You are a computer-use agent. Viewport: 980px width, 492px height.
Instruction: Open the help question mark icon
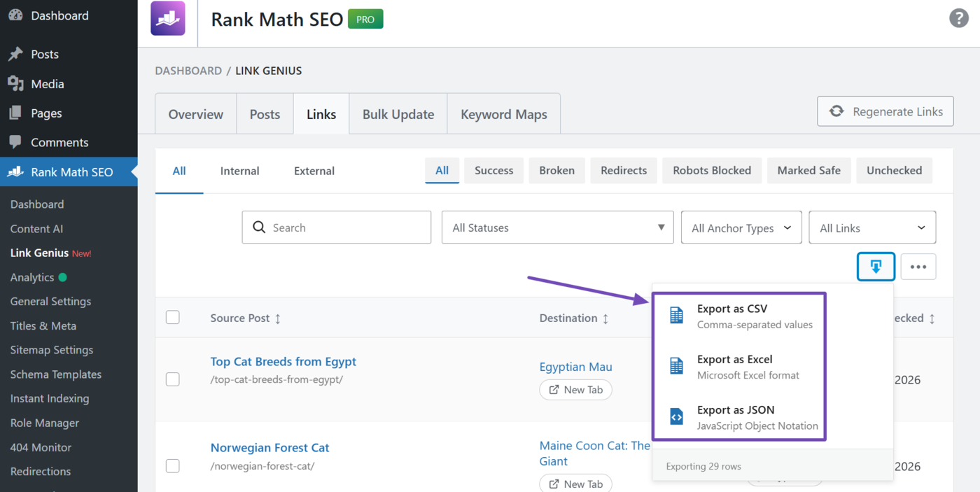coord(958,18)
